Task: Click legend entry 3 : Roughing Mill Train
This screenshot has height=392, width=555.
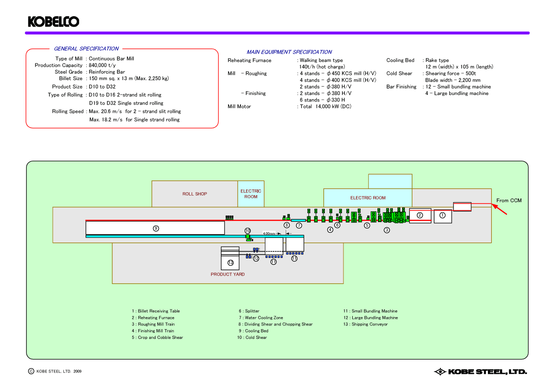Action: click(153, 324)
